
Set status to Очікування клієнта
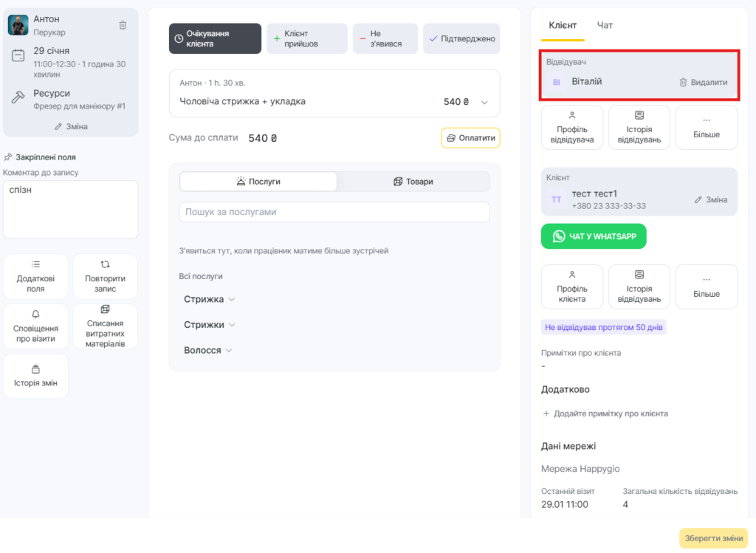(x=215, y=38)
